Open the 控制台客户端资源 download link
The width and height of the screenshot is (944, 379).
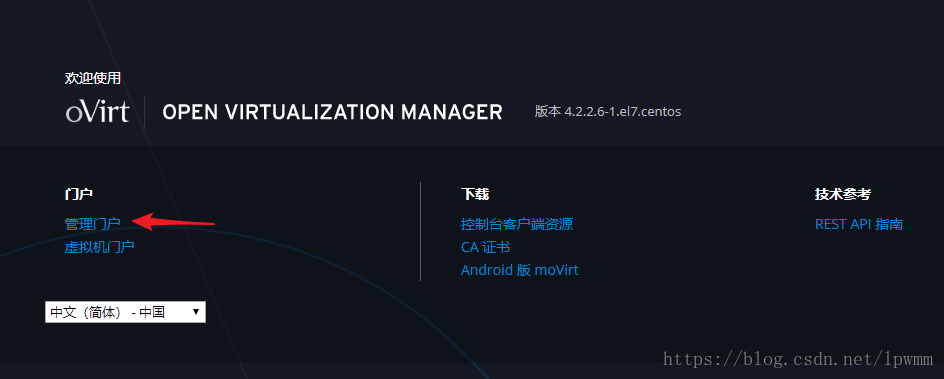click(517, 224)
